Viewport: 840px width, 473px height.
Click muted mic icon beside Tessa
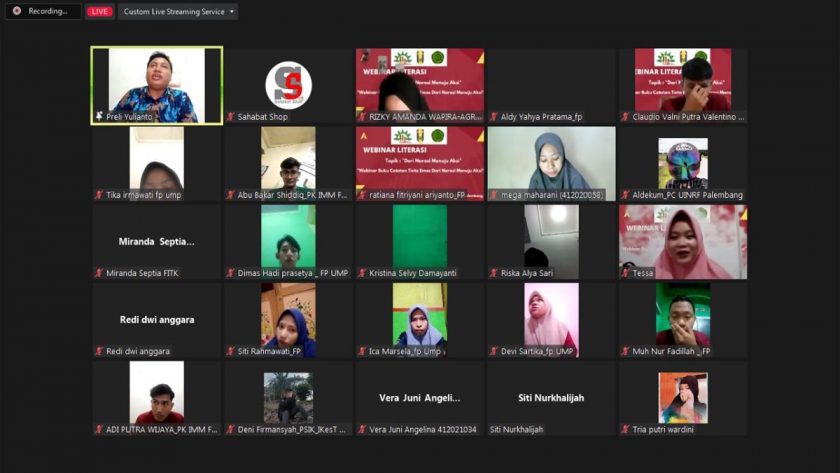[626, 273]
